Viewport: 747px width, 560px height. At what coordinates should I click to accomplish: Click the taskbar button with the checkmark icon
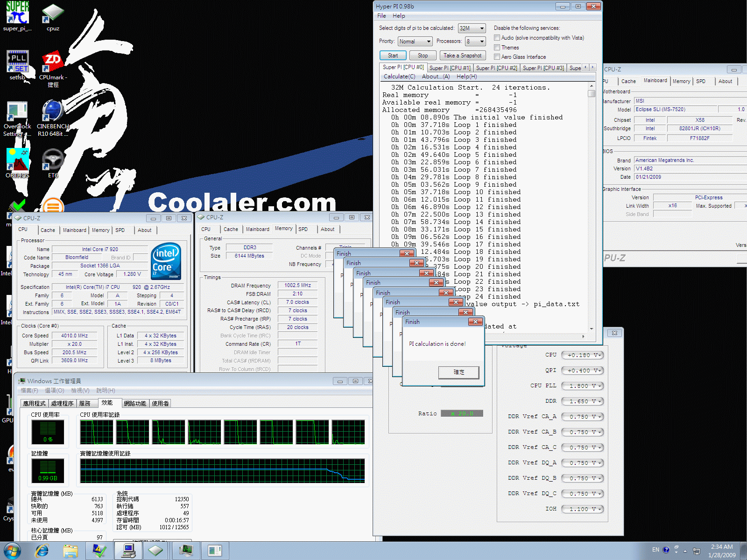click(x=99, y=551)
